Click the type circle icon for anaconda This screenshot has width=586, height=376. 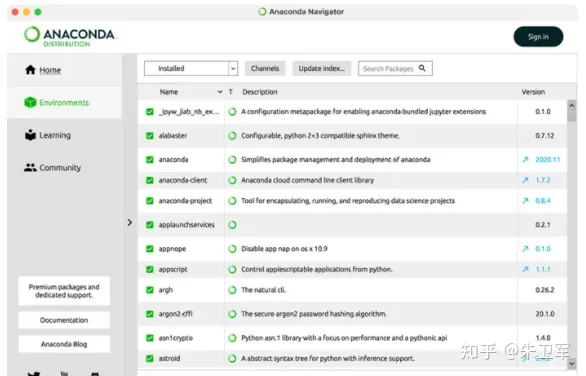coord(232,160)
